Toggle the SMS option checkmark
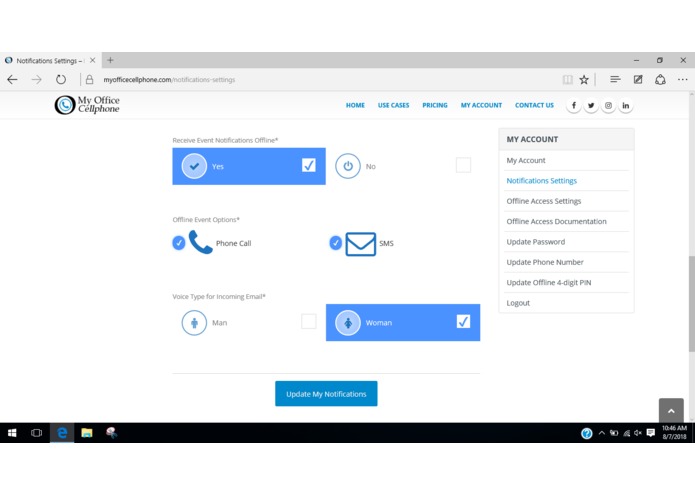Image resolution: width=695 pixels, height=494 pixels. point(336,243)
